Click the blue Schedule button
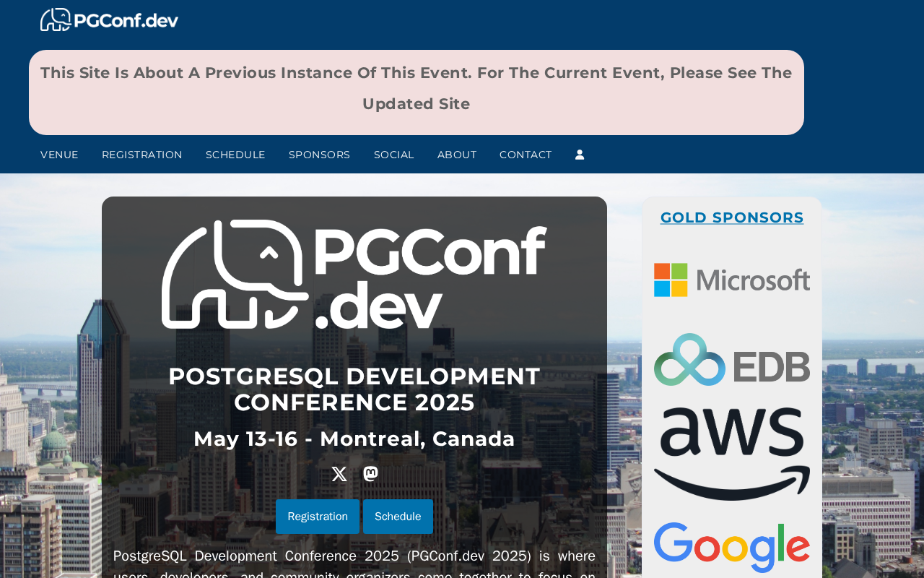 (x=398, y=517)
